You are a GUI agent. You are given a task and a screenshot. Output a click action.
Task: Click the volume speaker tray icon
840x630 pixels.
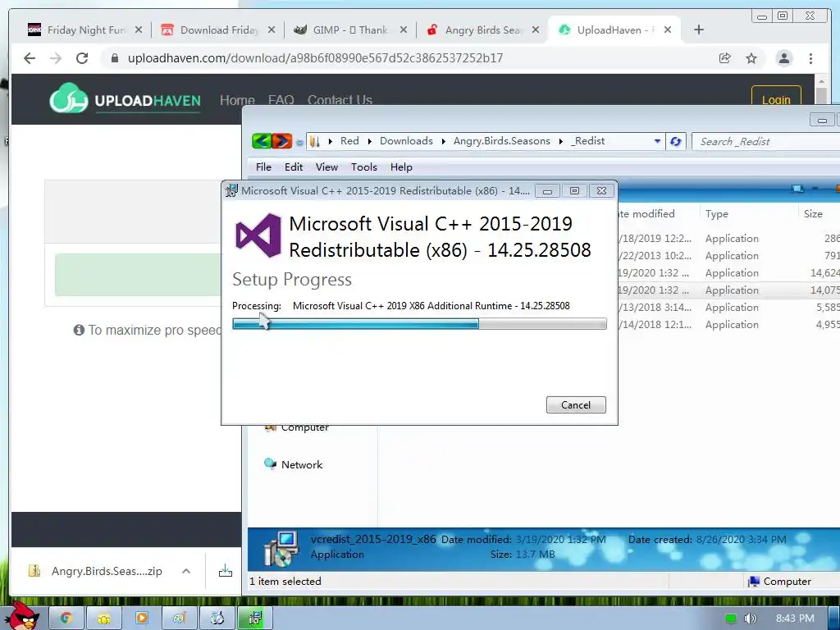[x=750, y=619]
